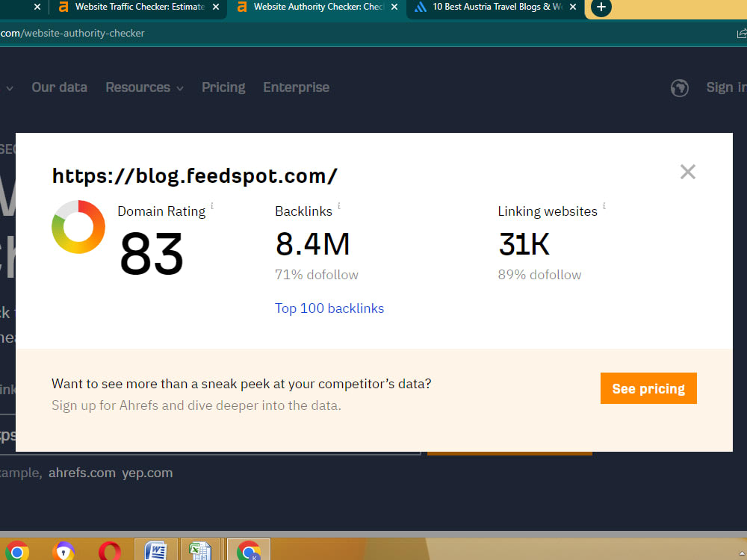Open the Enterprise menu item
Image resolution: width=747 pixels, height=560 pixels.
297,87
